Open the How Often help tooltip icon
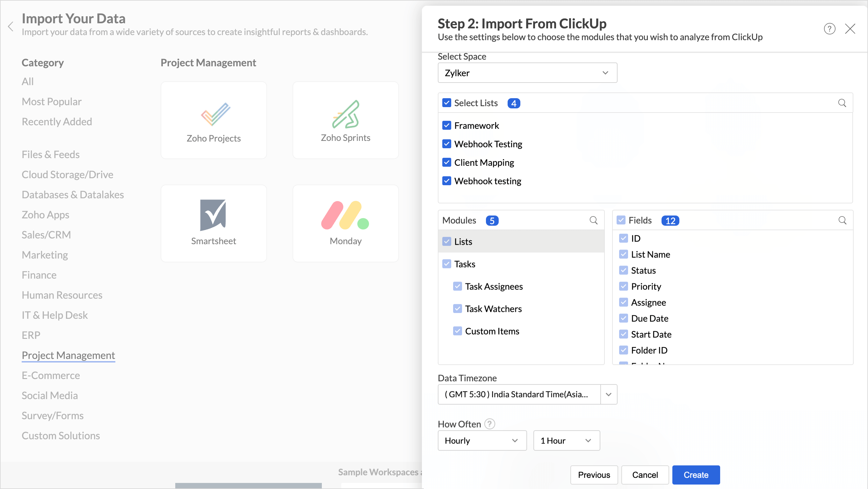The width and height of the screenshot is (868, 489). [489, 424]
